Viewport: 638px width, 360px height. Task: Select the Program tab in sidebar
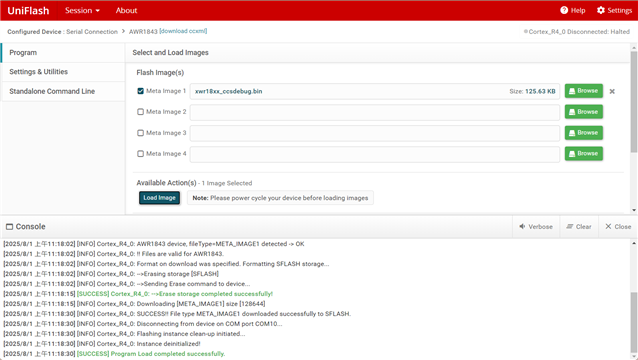coord(63,52)
